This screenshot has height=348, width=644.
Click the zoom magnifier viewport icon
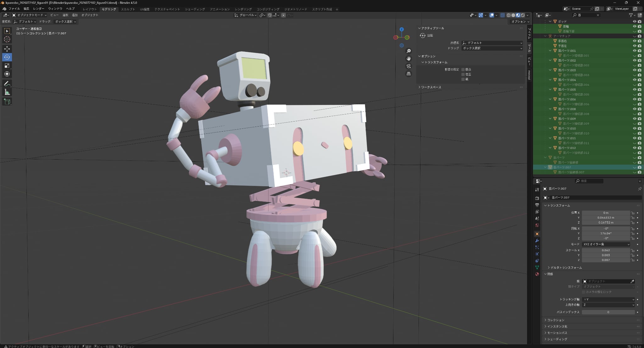click(x=408, y=51)
